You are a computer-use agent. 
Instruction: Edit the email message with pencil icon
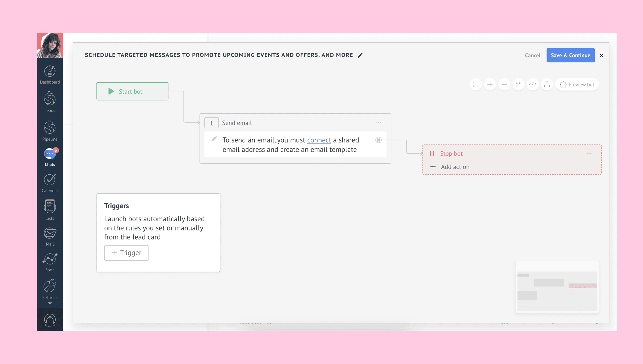tap(214, 139)
